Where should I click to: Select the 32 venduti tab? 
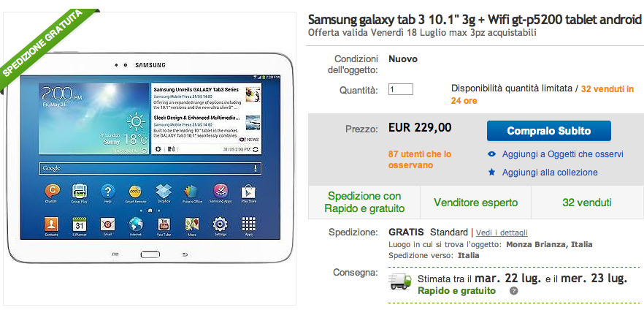point(587,203)
